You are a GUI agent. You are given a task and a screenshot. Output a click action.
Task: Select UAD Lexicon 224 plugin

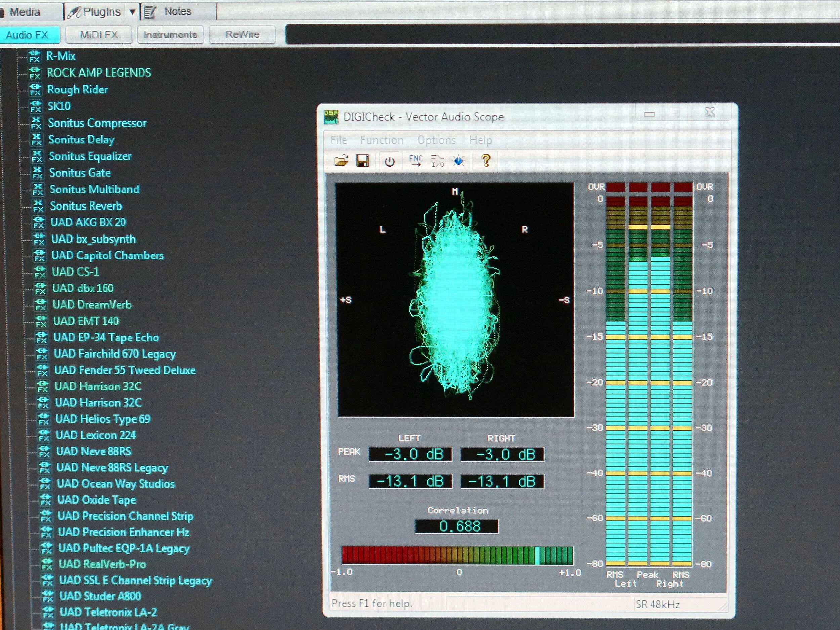(x=96, y=435)
